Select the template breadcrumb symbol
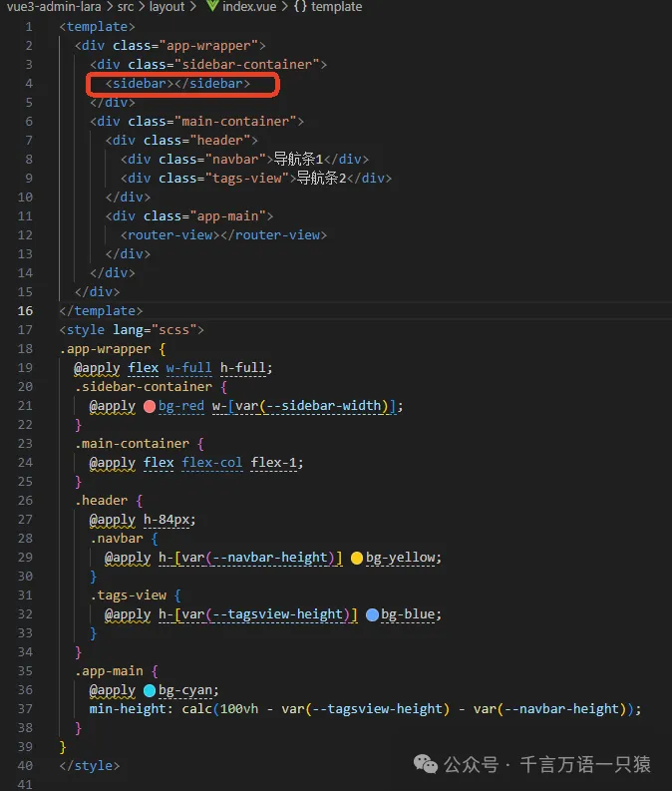672x791 pixels. click(x=338, y=7)
